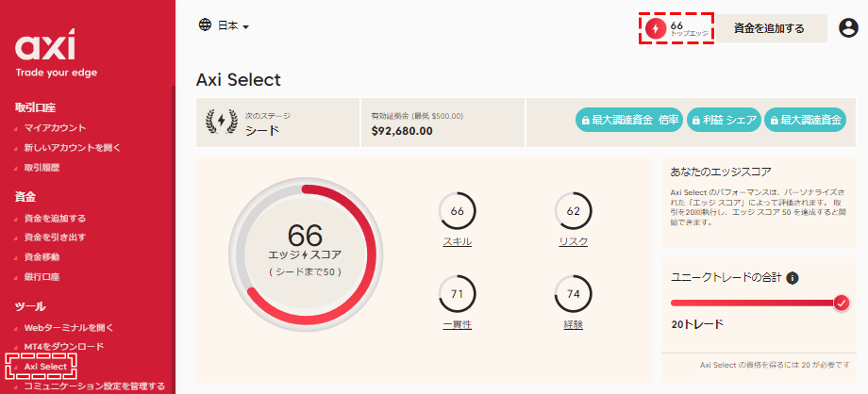Viewport: 868px width, 394px height.
Task: Click the locked 最大調達資金 倍率 pill
Action: [x=630, y=120]
